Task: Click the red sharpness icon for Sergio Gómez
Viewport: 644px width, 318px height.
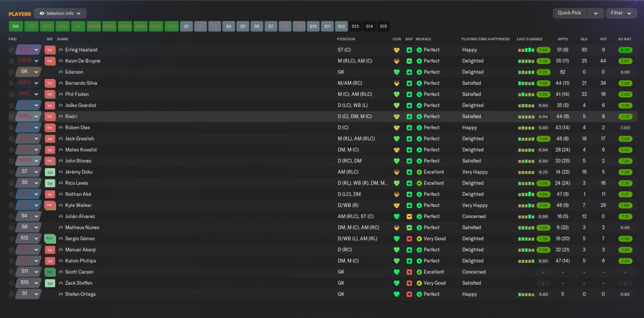Action: pos(409,239)
